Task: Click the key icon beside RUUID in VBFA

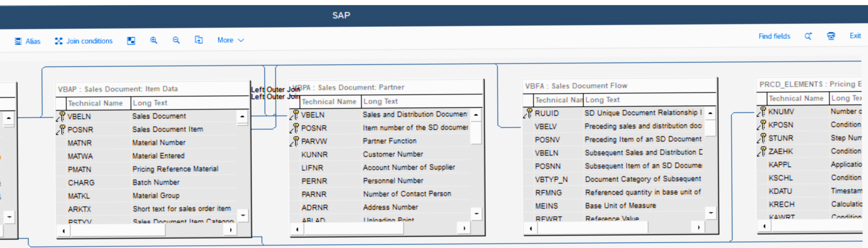Action: 528,113
